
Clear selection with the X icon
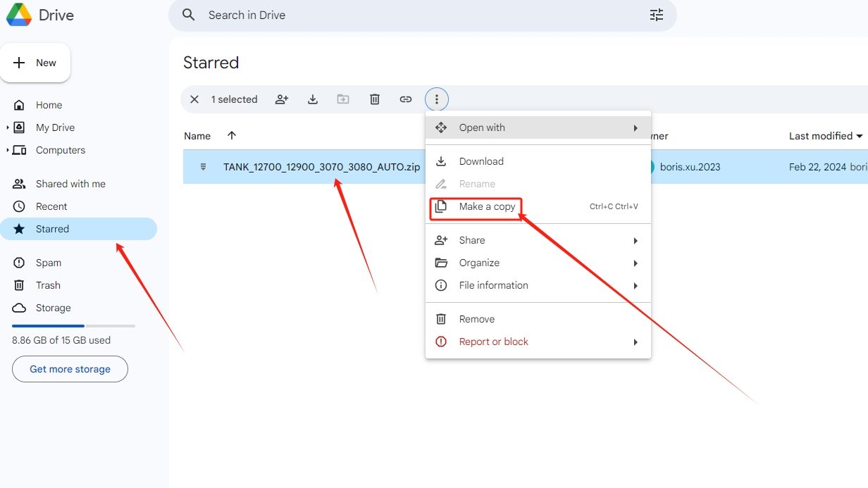[194, 99]
